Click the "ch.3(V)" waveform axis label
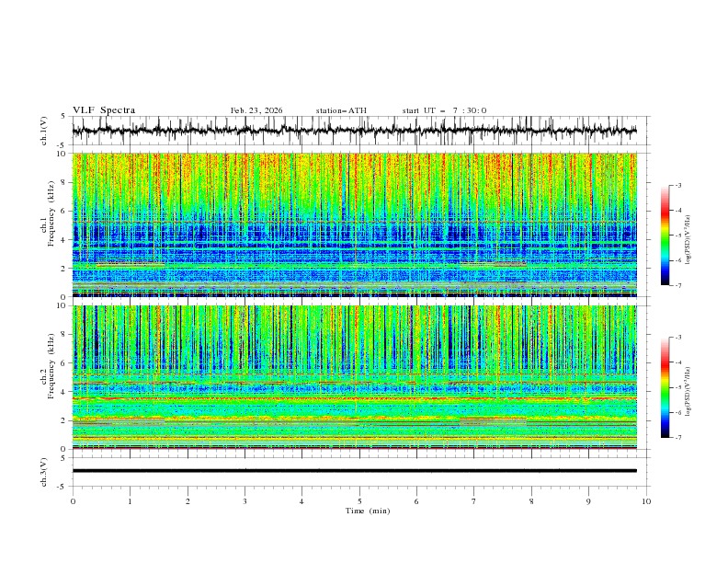This screenshot has height=563, width=728. click(x=44, y=472)
